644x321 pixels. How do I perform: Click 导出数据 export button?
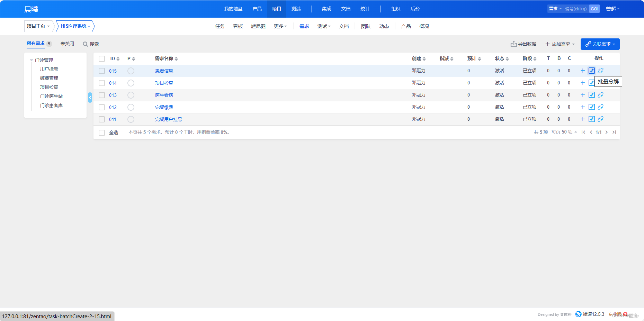click(x=524, y=44)
